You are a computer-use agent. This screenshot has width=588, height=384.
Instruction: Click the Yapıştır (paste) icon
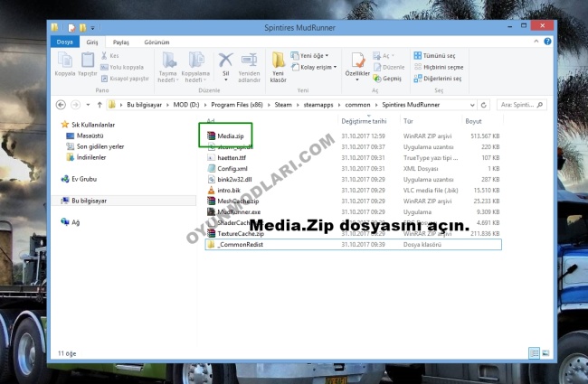point(88,64)
